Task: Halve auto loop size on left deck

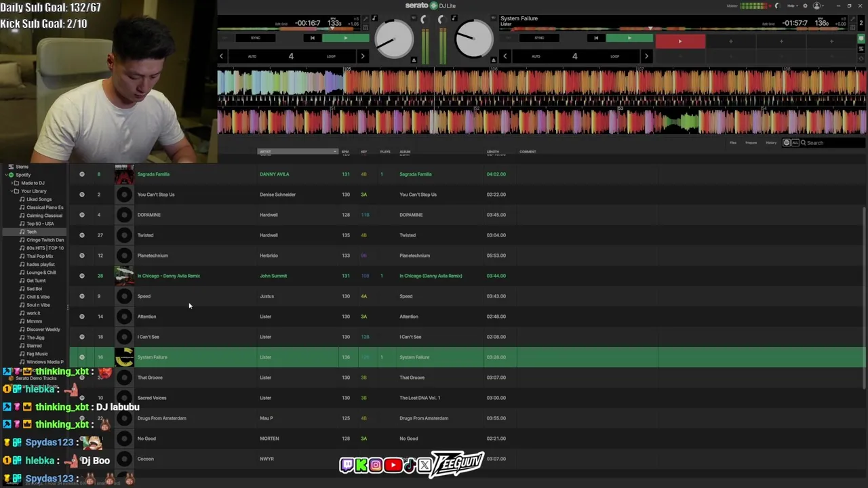Action: click(221, 56)
